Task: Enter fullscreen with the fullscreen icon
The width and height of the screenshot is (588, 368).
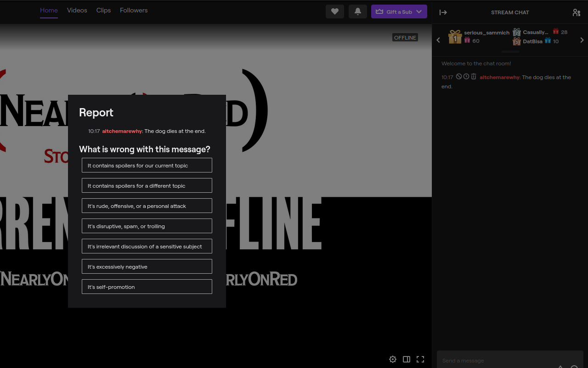Action: pyautogui.click(x=420, y=359)
